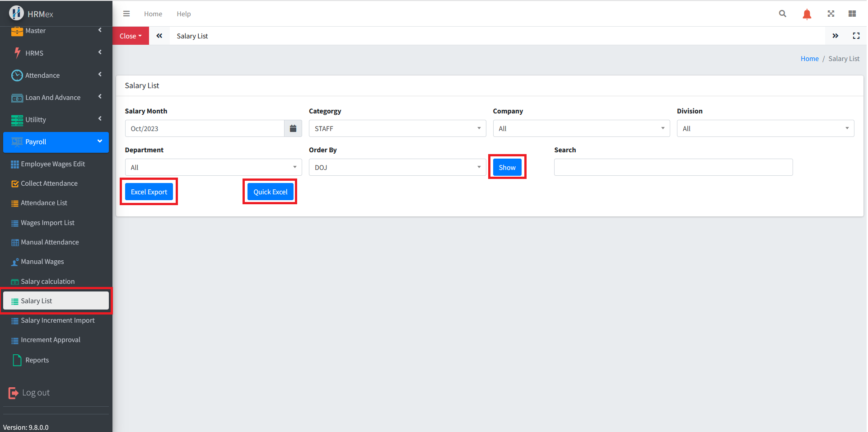Screen dimensions: 868x432
Task: Maximize the tab content using corner-brackets icon
Action: pos(856,36)
